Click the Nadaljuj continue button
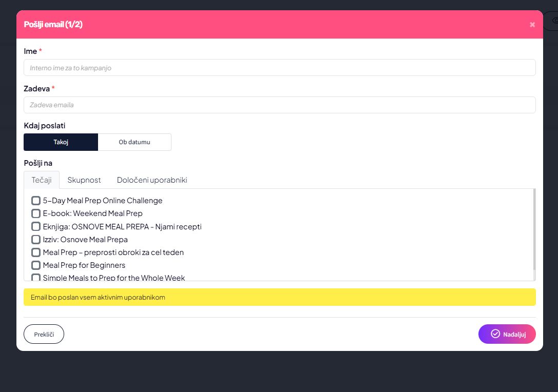 507,334
